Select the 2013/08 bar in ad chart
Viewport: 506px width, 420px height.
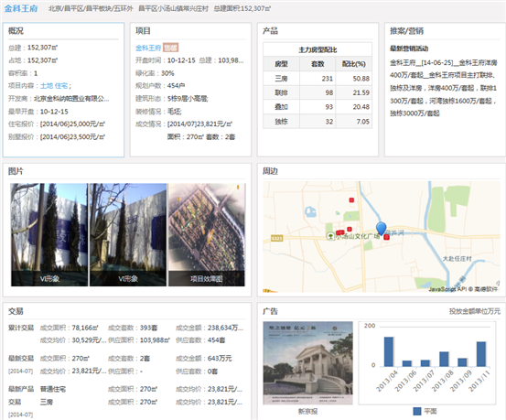click(444, 359)
